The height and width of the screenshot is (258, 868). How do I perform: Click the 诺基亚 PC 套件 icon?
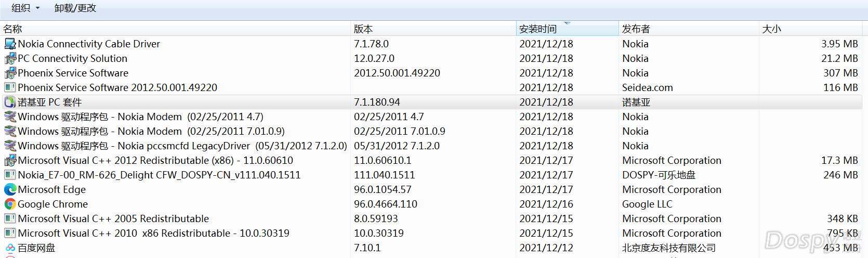(10, 102)
